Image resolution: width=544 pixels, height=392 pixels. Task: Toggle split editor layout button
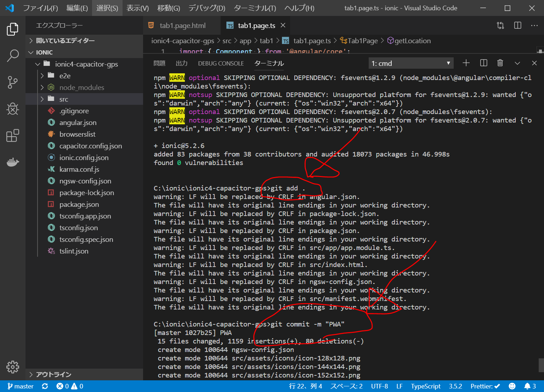click(x=517, y=25)
